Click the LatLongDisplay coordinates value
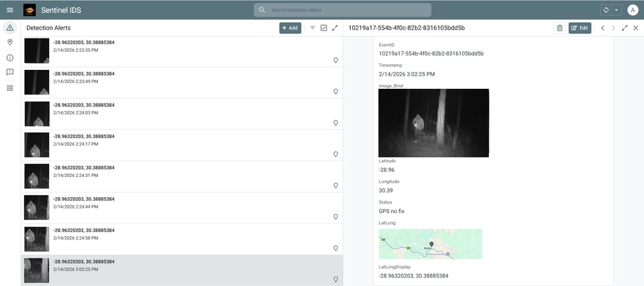The image size is (644, 286). pos(413,276)
